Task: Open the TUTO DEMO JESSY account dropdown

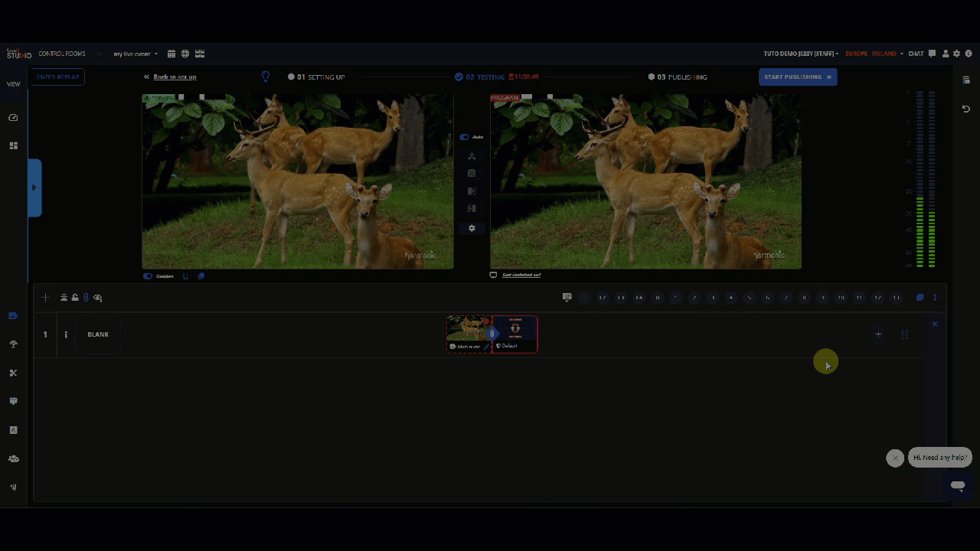Action: pyautogui.click(x=801, y=54)
